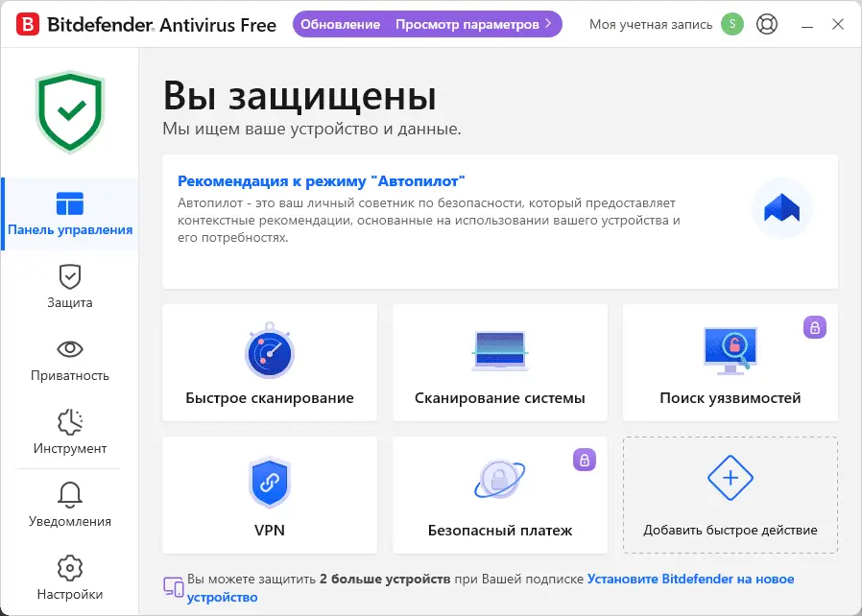
Task: Click the text Мы ищем ваше устройство и данные
Action: (312, 130)
